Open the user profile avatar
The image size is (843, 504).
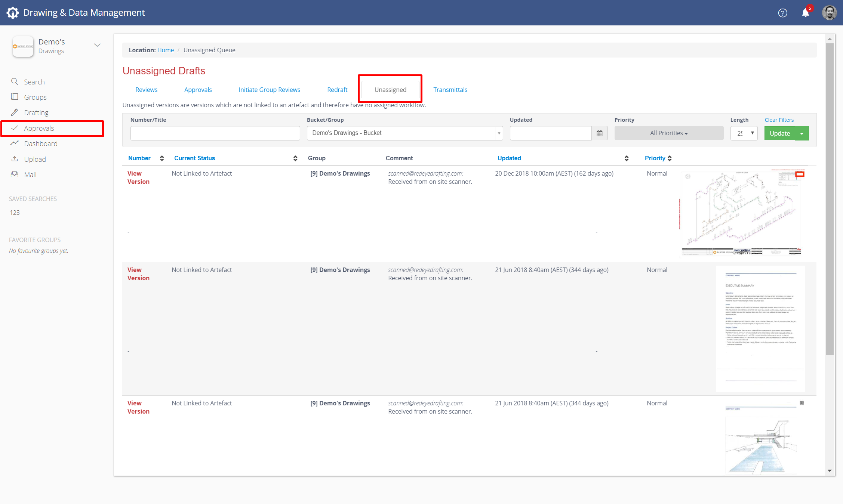pyautogui.click(x=829, y=13)
